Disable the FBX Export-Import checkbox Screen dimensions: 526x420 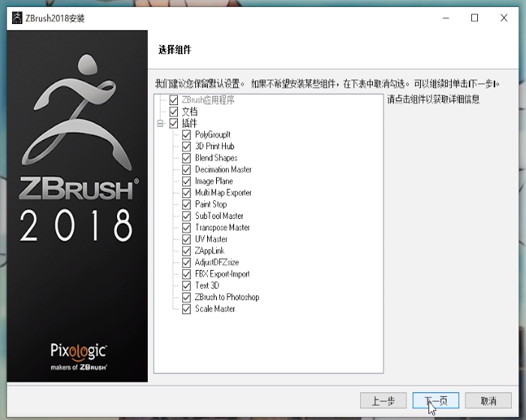pyautogui.click(x=187, y=274)
